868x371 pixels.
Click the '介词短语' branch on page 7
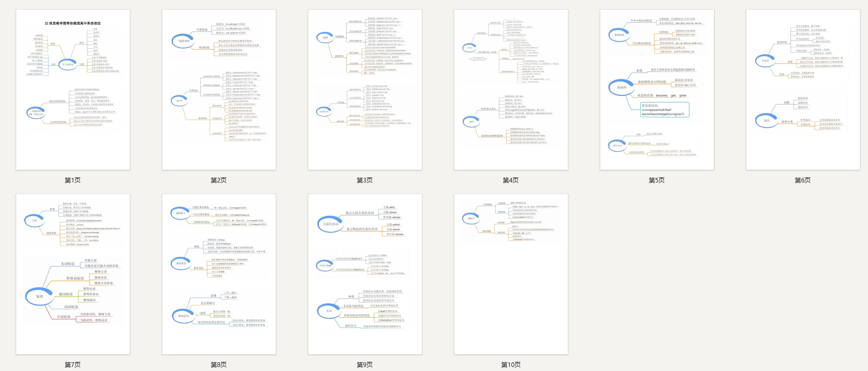click(x=64, y=317)
